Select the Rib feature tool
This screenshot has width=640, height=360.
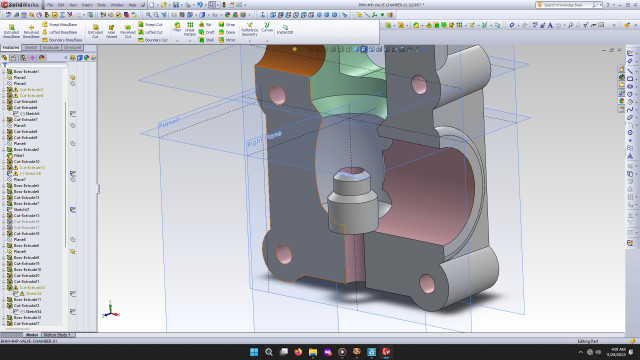tap(205, 24)
